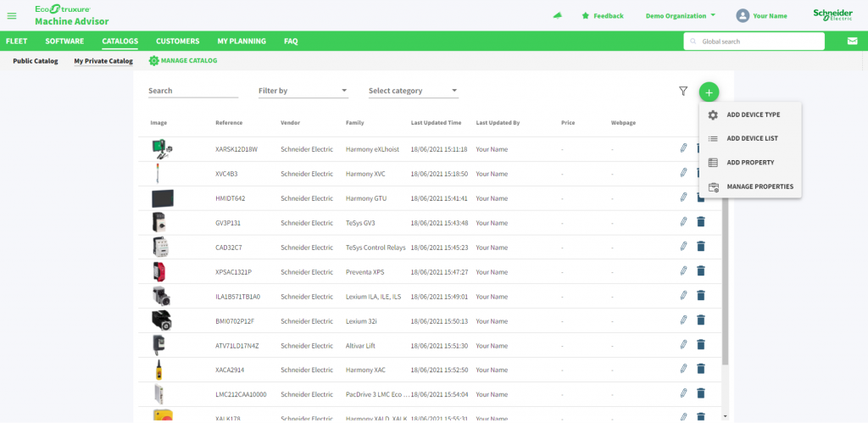The height and width of the screenshot is (423, 868).
Task: Click the TeSys GV3 family cell
Action: [362, 223]
